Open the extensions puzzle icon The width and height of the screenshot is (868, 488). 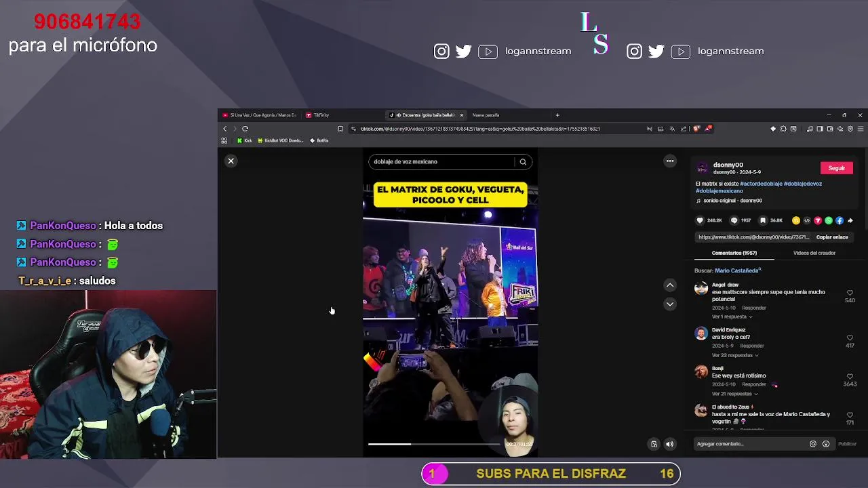point(783,129)
